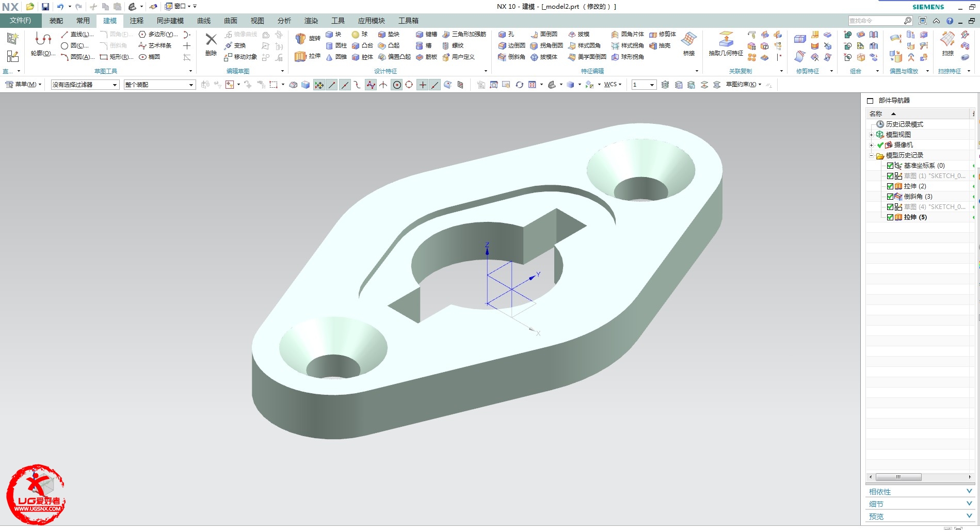Switch to the 同步建模 ribbon tab
The width and height of the screenshot is (980, 530).
170,21
